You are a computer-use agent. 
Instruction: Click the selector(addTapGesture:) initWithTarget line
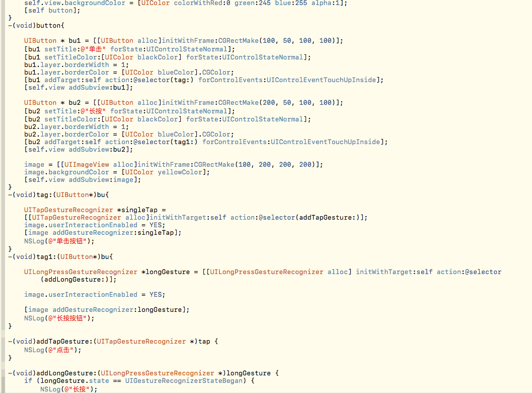point(196,217)
